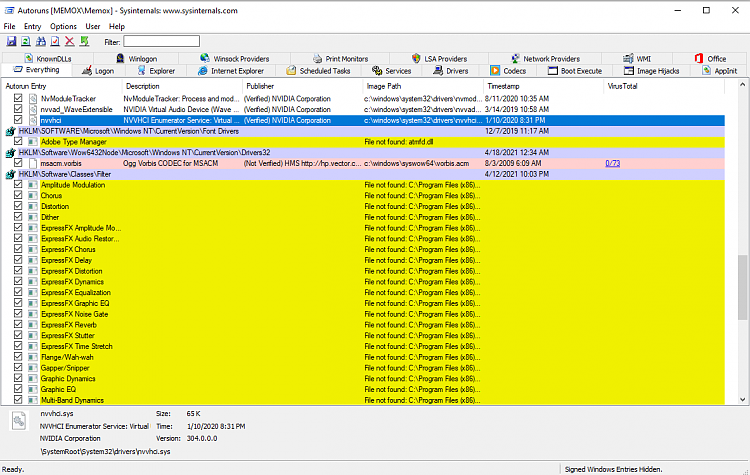Click the Find binoculars toolbar icon
Image resolution: width=750 pixels, height=475 pixels.
(x=41, y=42)
